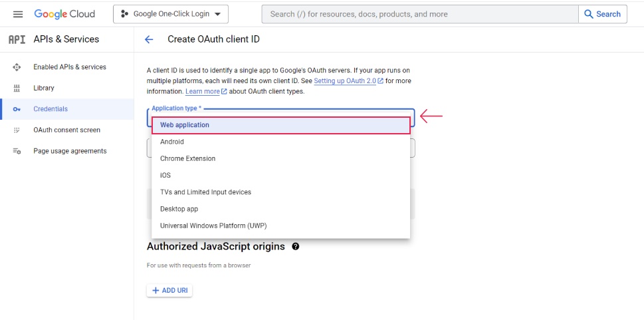The image size is (644, 320).
Task: Select the Desktop app option
Action: coord(281,209)
